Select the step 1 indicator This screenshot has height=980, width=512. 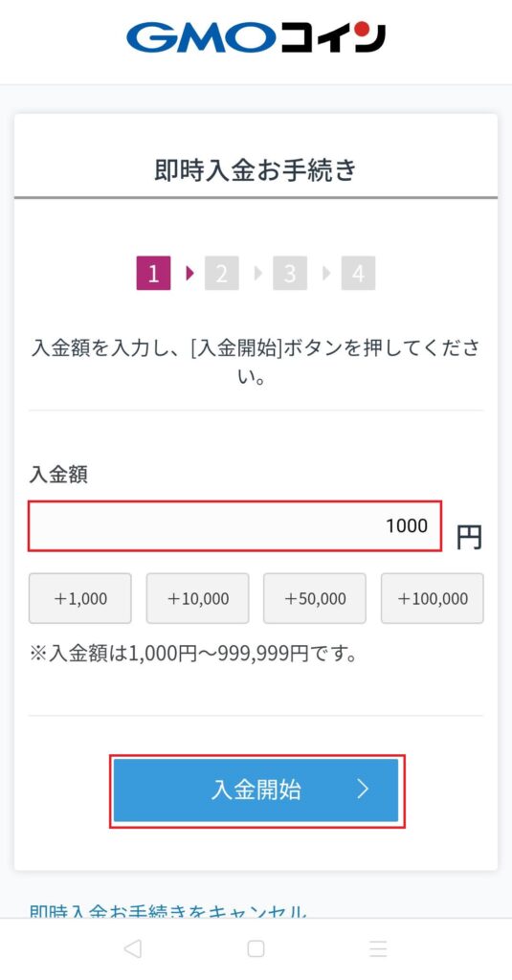tap(153, 273)
